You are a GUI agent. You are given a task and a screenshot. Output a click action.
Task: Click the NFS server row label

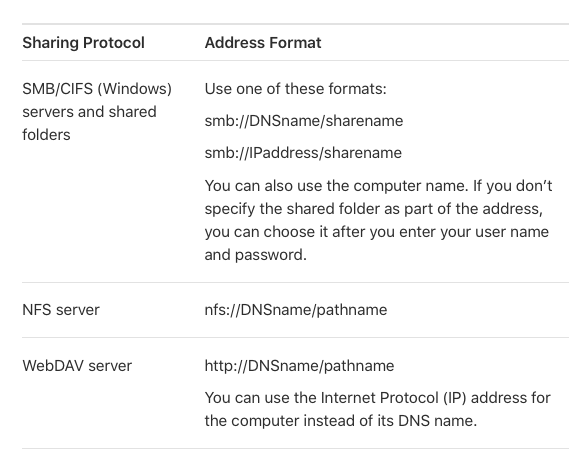pos(61,310)
